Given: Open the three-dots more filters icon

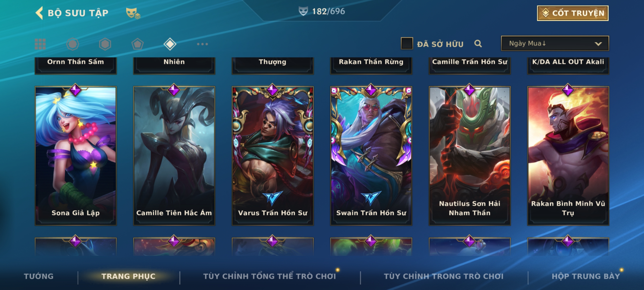Looking at the screenshot, I should (202, 44).
